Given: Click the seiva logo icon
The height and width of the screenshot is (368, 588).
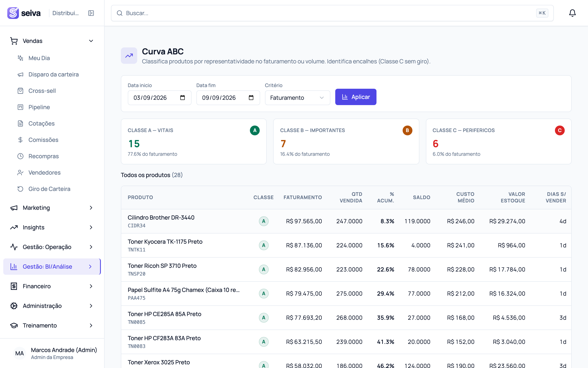Looking at the screenshot, I should [x=13, y=13].
